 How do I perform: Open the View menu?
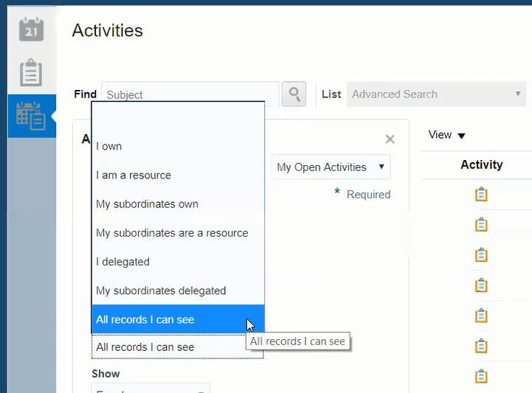(x=447, y=135)
